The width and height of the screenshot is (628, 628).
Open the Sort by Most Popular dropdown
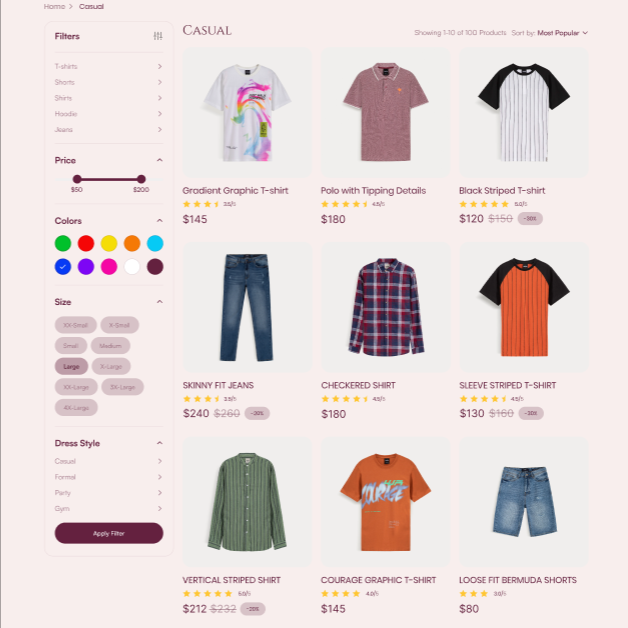pyautogui.click(x=562, y=33)
